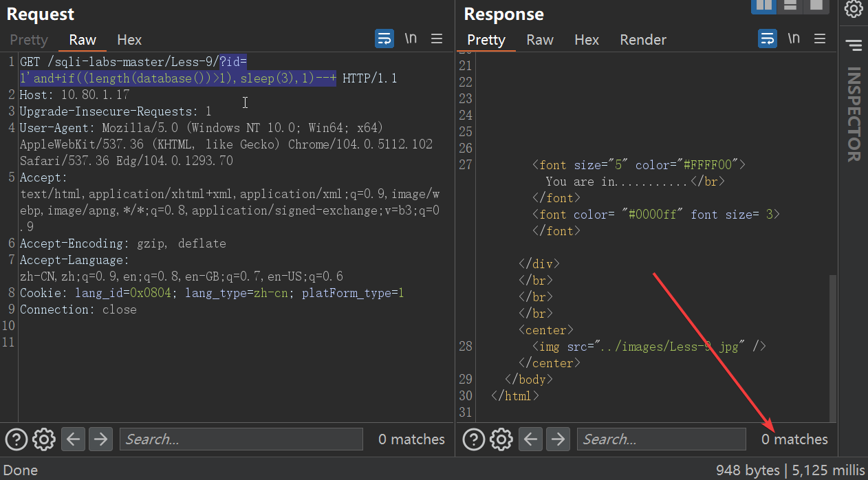Click the closing </html> tag line
The height and width of the screenshot is (480, 868).
(x=515, y=396)
